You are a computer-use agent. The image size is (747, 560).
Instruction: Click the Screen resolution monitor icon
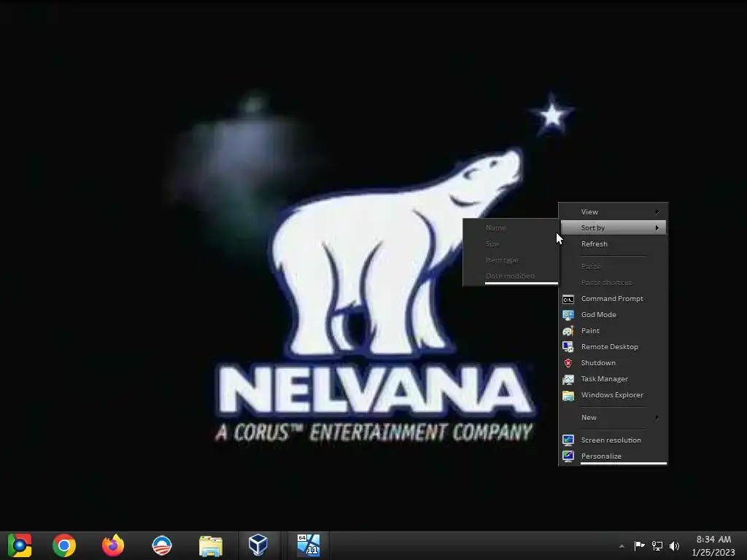[568, 440]
